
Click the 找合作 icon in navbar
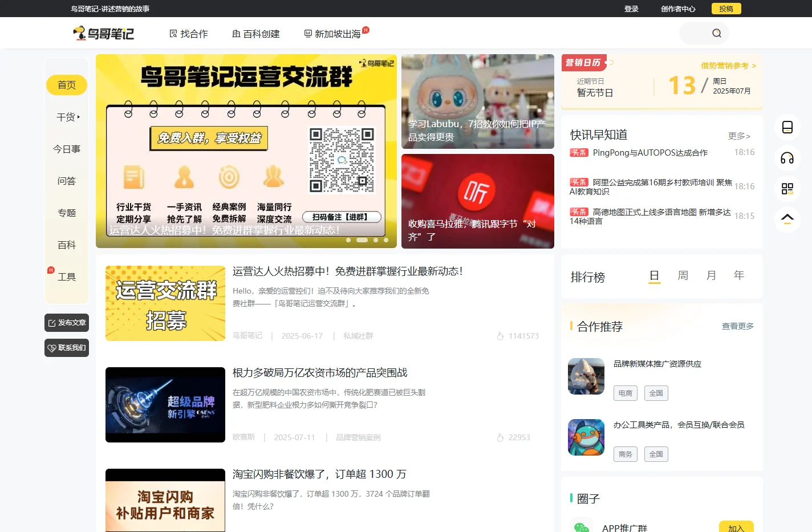173,34
